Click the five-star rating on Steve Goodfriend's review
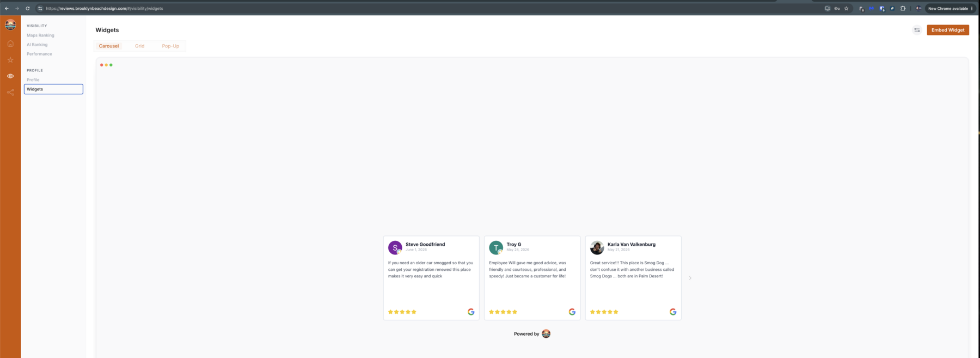 tap(402, 312)
